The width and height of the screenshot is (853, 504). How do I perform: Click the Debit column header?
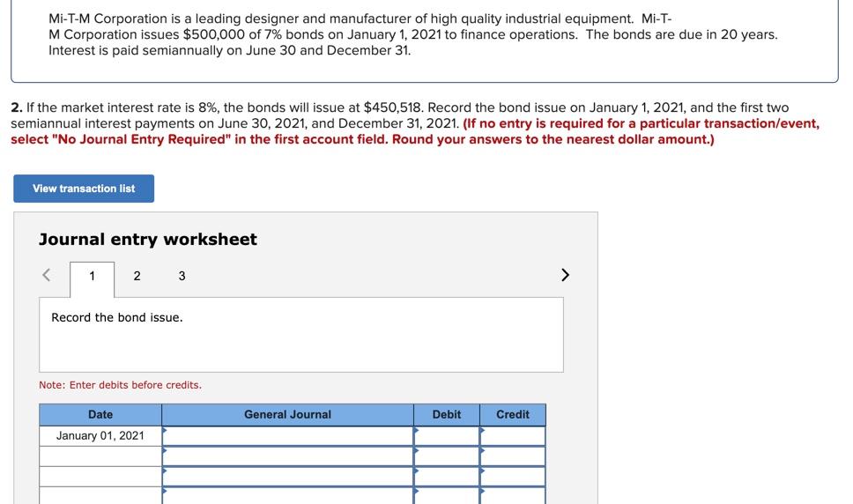(447, 415)
